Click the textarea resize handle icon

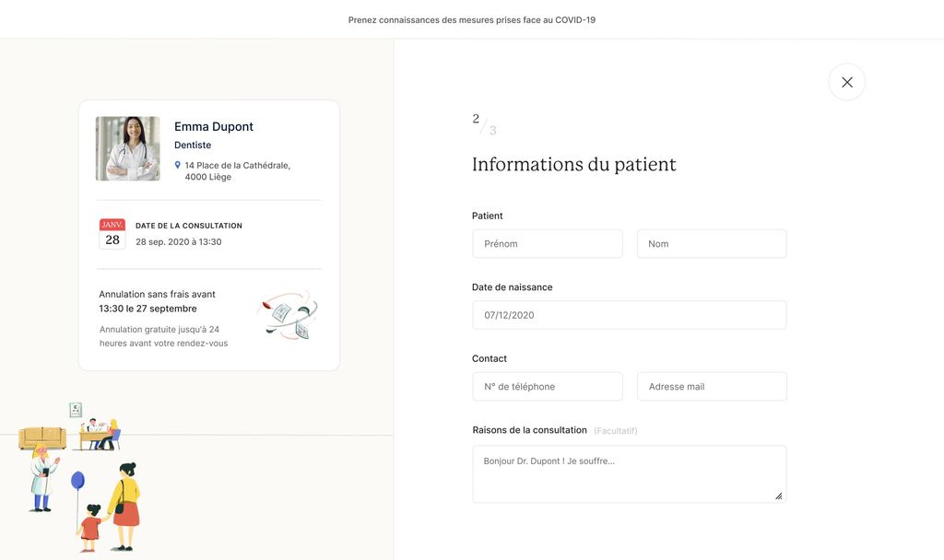(x=778, y=496)
